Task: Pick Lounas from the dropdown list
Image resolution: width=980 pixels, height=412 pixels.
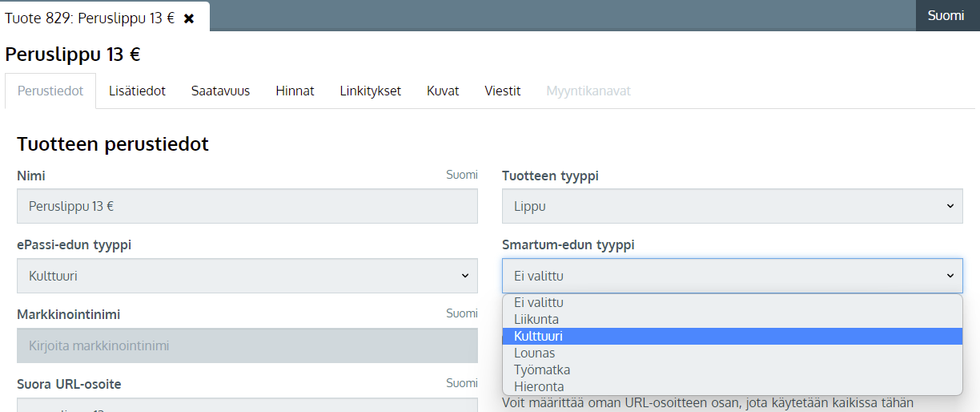Action: pos(534,353)
